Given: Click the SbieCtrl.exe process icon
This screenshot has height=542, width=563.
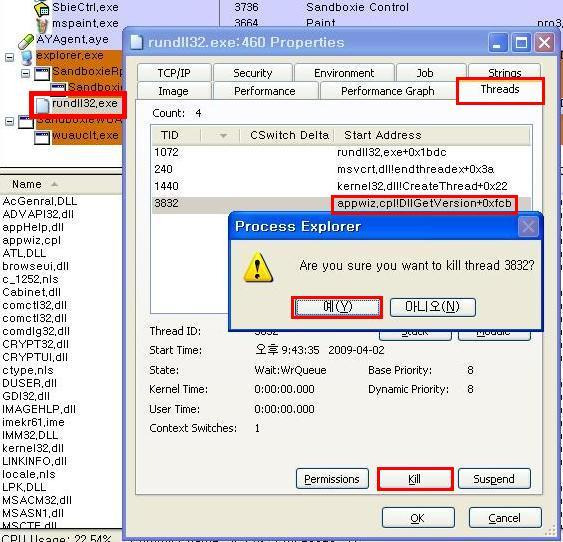Looking at the screenshot, I should click(x=41, y=8).
